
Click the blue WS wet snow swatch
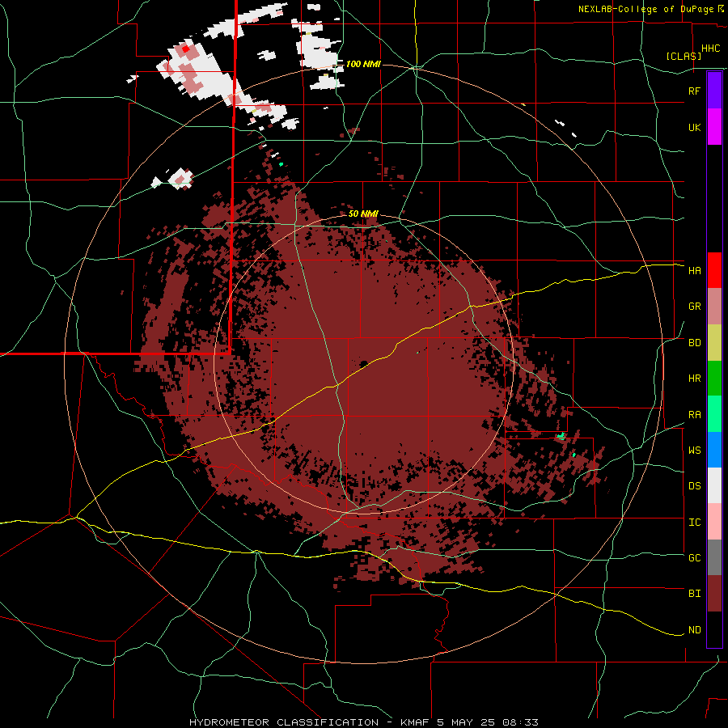[x=714, y=450]
